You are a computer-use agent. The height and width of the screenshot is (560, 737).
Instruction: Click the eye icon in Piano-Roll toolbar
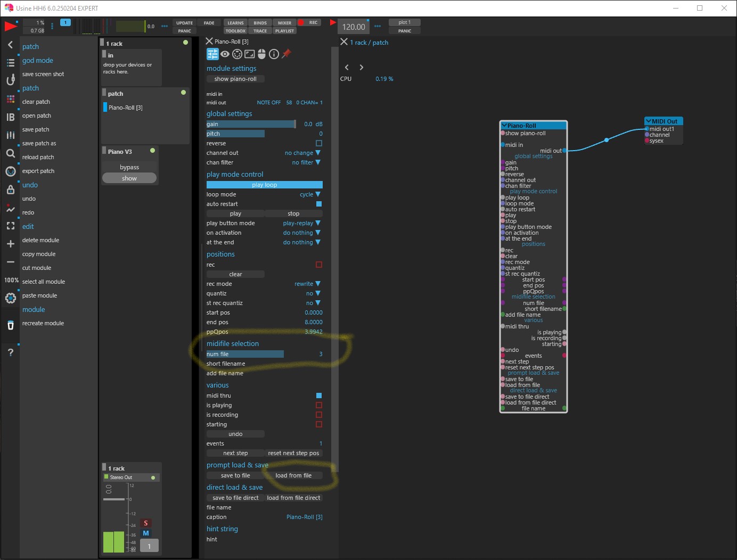point(225,54)
